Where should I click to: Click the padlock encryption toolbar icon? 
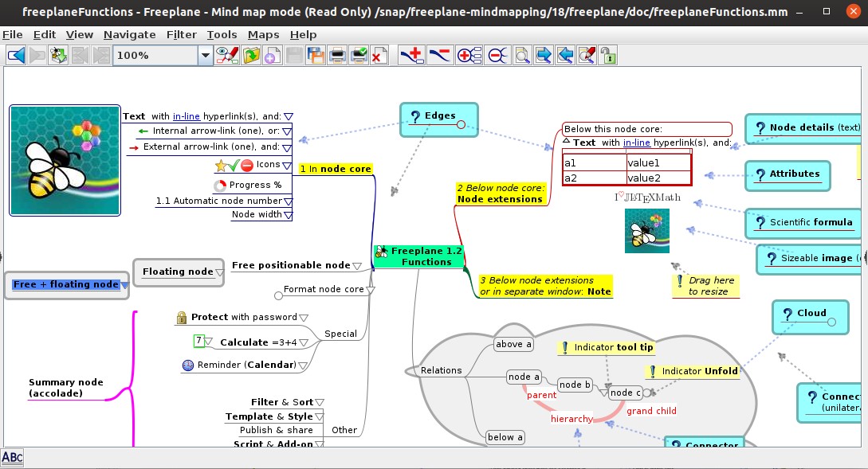[x=608, y=55]
